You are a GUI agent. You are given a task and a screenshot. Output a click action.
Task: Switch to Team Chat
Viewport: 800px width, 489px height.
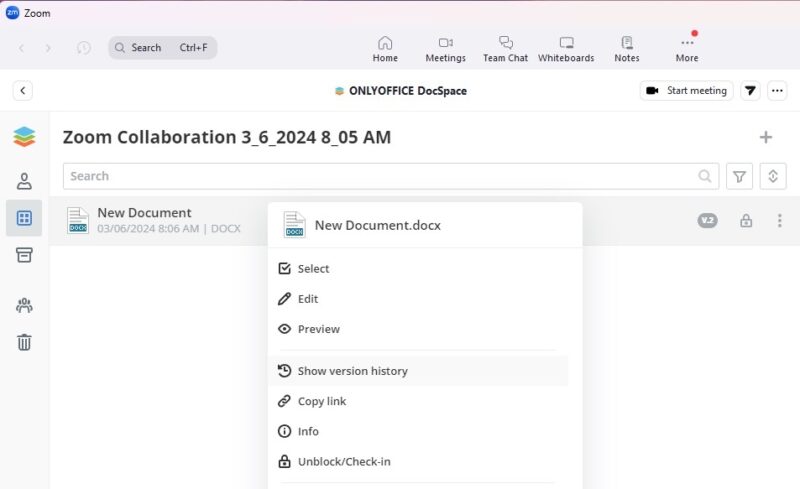505,49
